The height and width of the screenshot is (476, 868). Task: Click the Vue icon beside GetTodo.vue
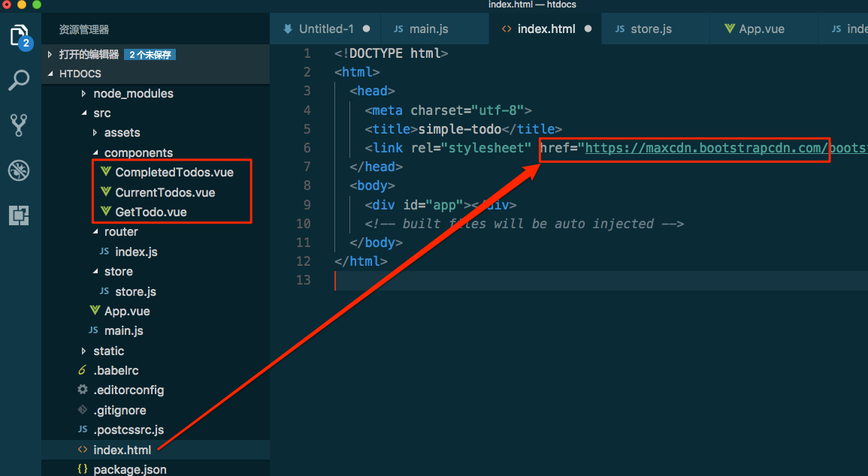tap(106, 211)
